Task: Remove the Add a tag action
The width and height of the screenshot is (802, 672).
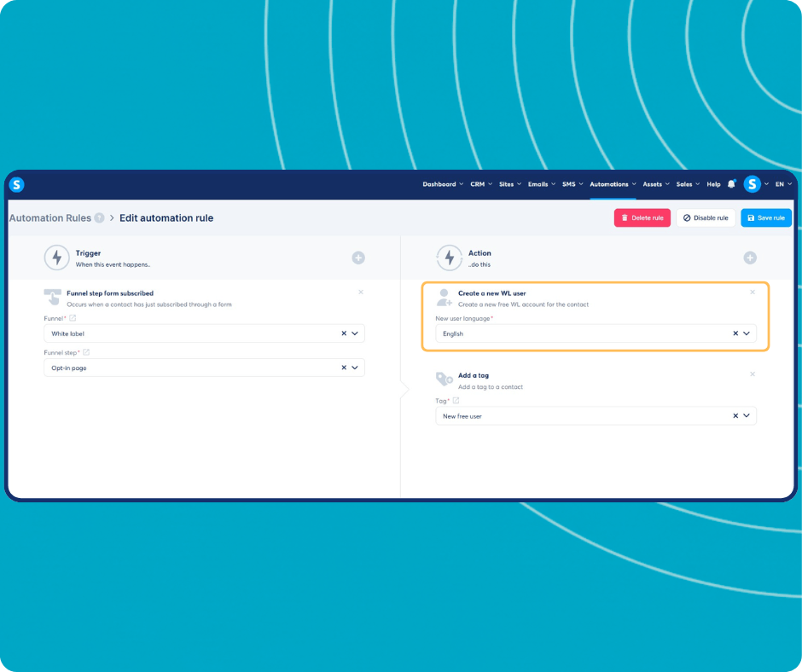Action: tap(753, 374)
